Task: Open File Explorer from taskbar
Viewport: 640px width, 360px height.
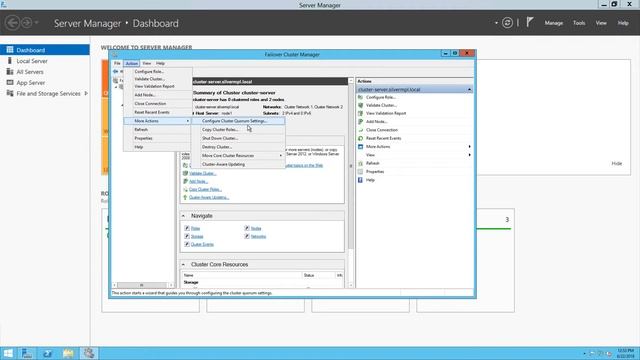Action: point(68,353)
